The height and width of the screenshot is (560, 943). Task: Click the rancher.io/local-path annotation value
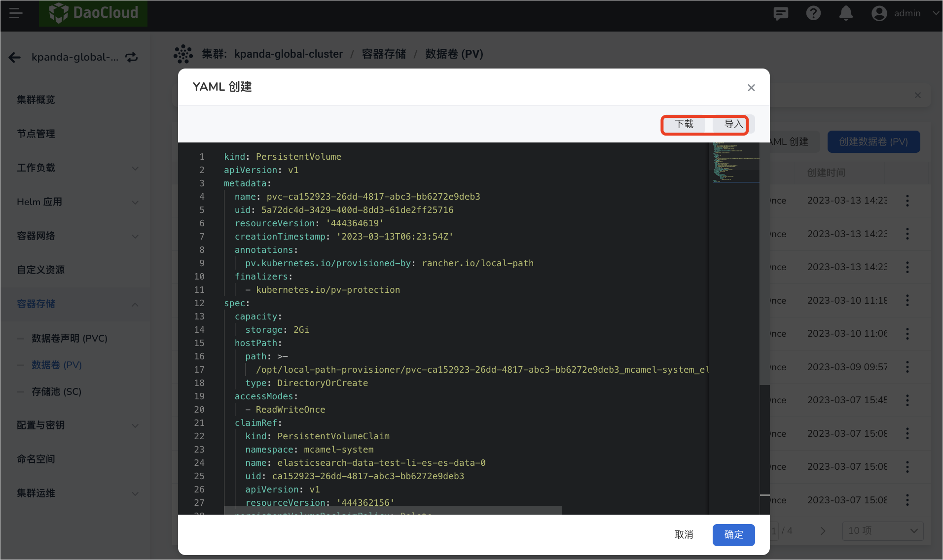[478, 263]
